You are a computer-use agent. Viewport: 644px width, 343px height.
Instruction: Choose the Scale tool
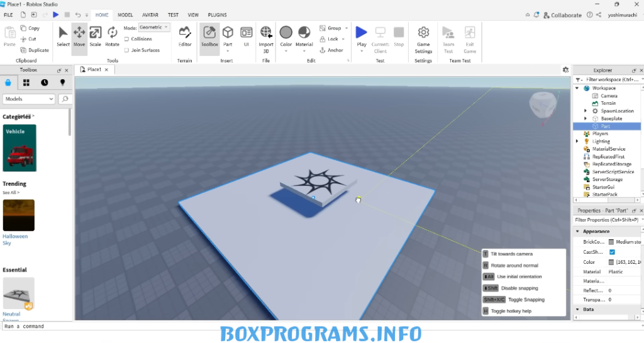coord(96,37)
